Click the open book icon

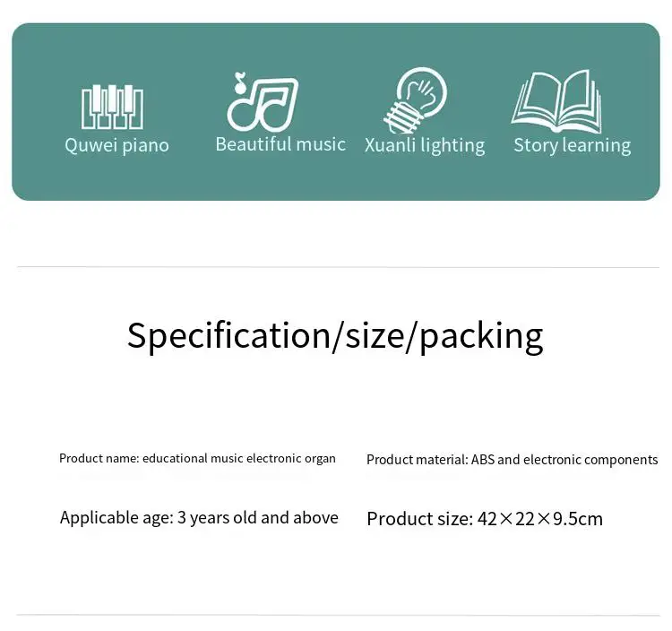(556, 102)
